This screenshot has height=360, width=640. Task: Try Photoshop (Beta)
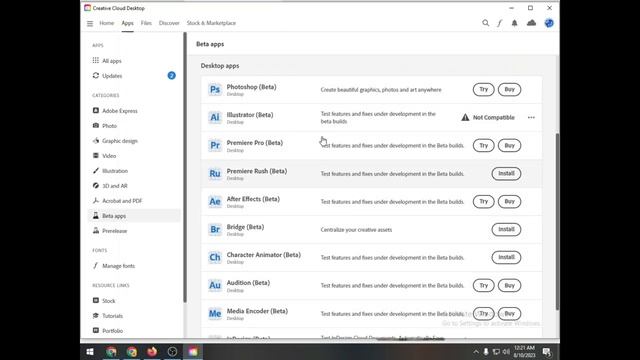tap(483, 89)
